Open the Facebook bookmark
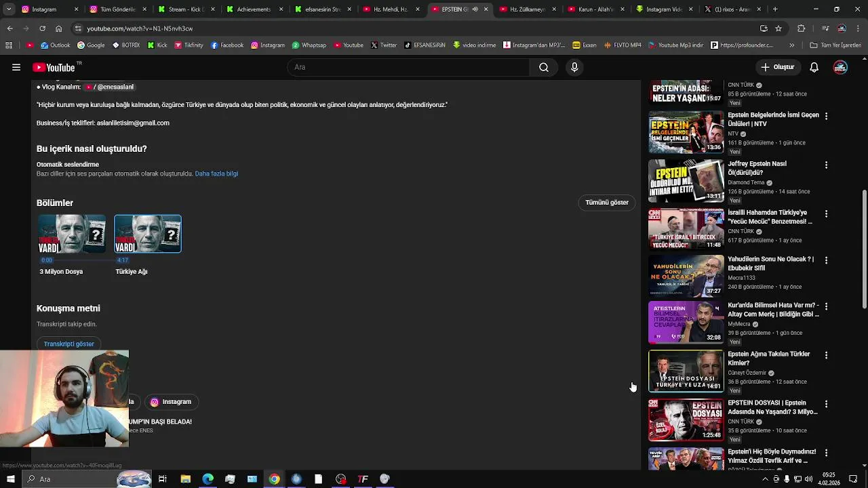 point(226,45)
